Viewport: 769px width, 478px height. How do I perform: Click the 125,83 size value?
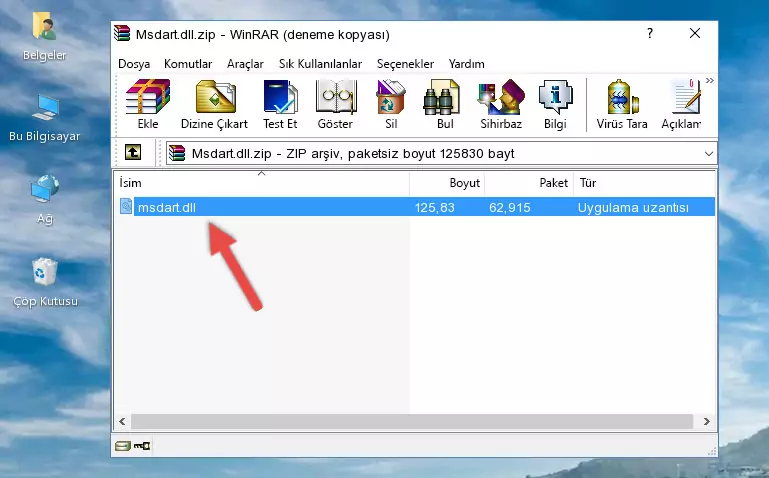pos(435,208)
